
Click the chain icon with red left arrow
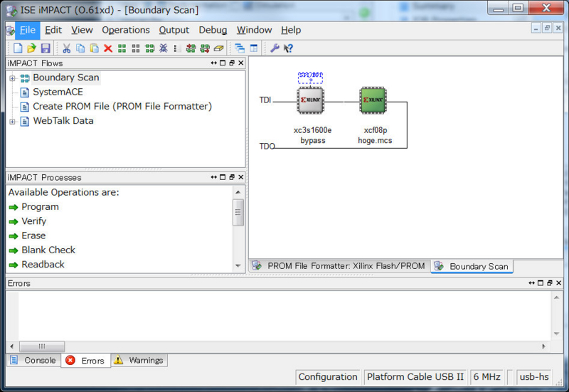point(191,48)
